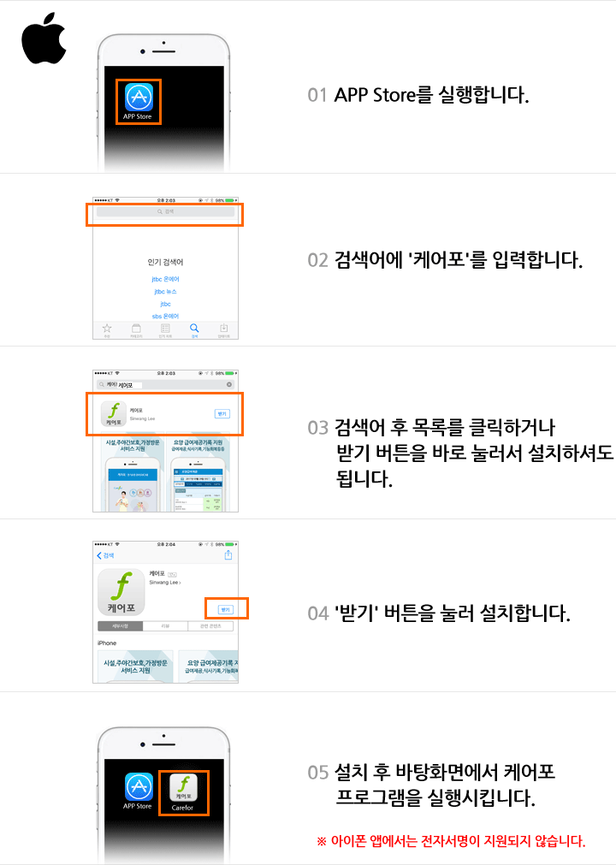Go back via the '검색' chevron link

click(x=105, y=555)
